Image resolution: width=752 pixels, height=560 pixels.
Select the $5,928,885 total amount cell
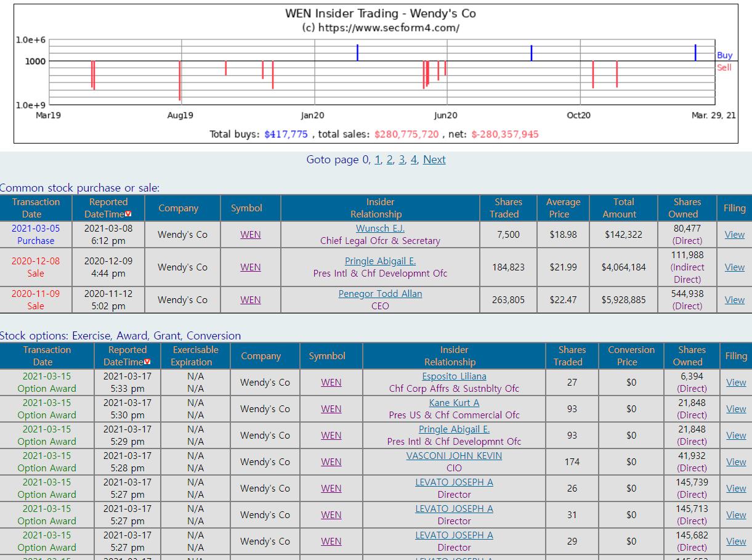[x=623, y=300]
